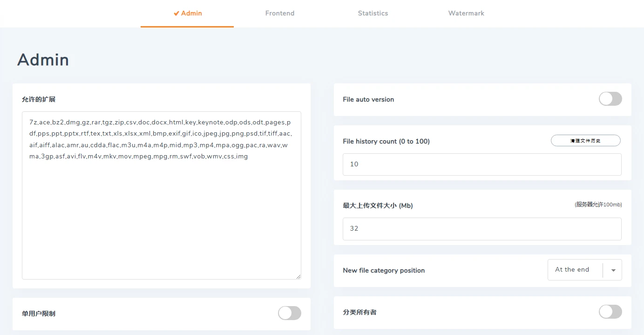This screenshot has width=644, height=335.
Task: Enable the File auto version toggle
Action: coord(610,99)
